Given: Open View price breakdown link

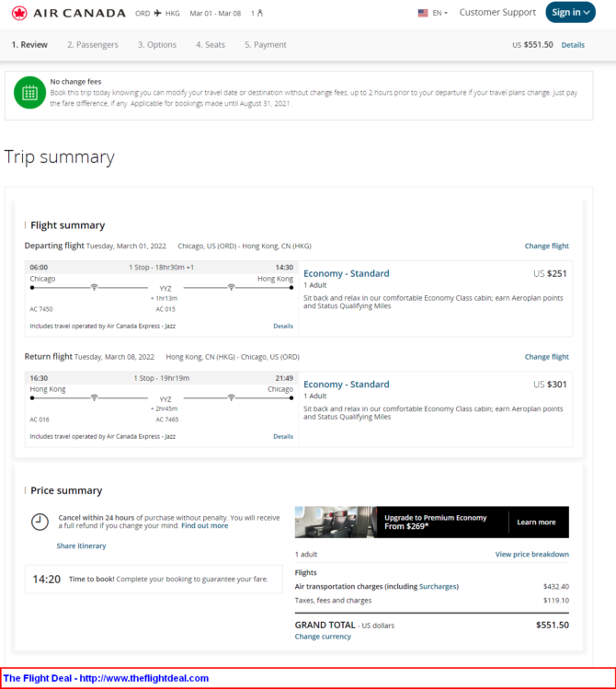Looking at the screenshot, I should click(x=532, y=554).
